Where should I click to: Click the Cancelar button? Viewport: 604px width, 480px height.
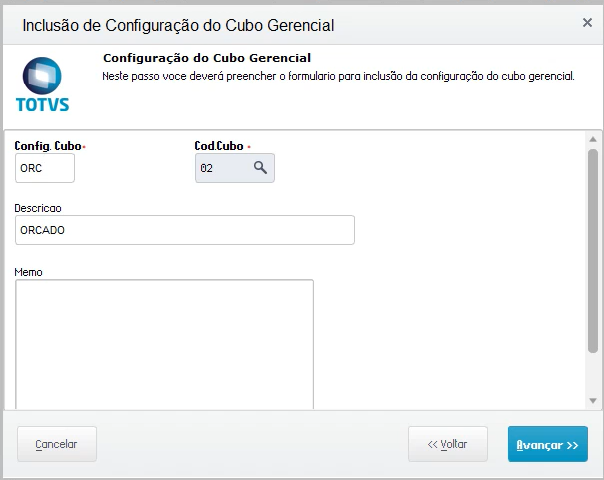pyautogui.click(x=57, y=444)
